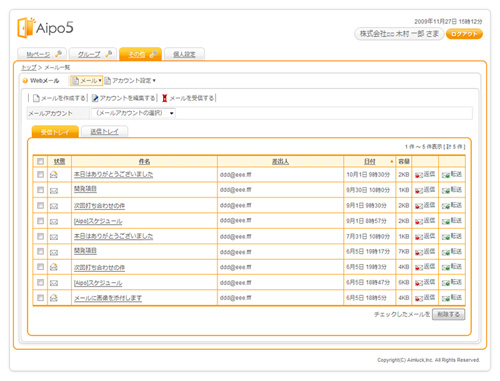Open the 9月1日 [Aipo]スケジュール mail
Viewport: 500px width, 381px height.
(x=98, y=221)
